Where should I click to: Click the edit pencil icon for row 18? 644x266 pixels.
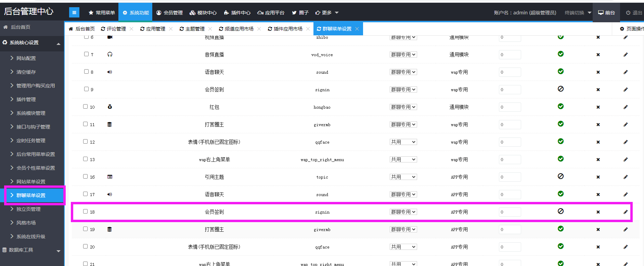click(626, 212)
